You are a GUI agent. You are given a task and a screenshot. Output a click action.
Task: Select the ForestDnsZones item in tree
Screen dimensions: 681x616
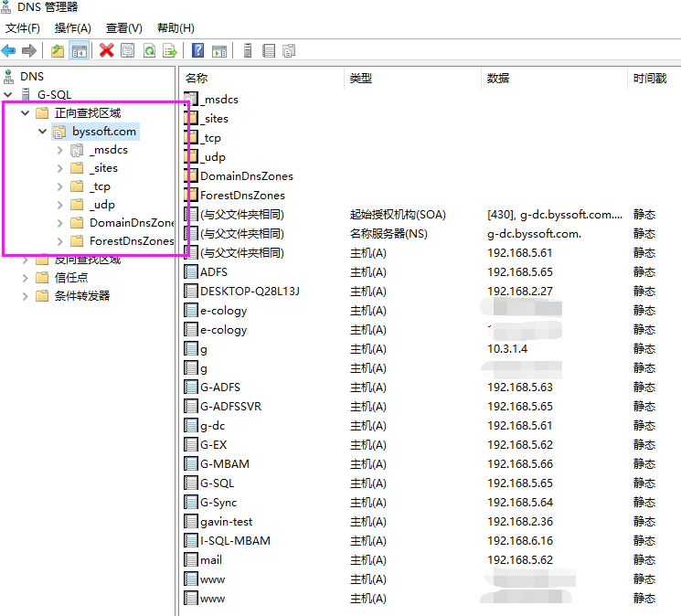[x=132, y=241]
